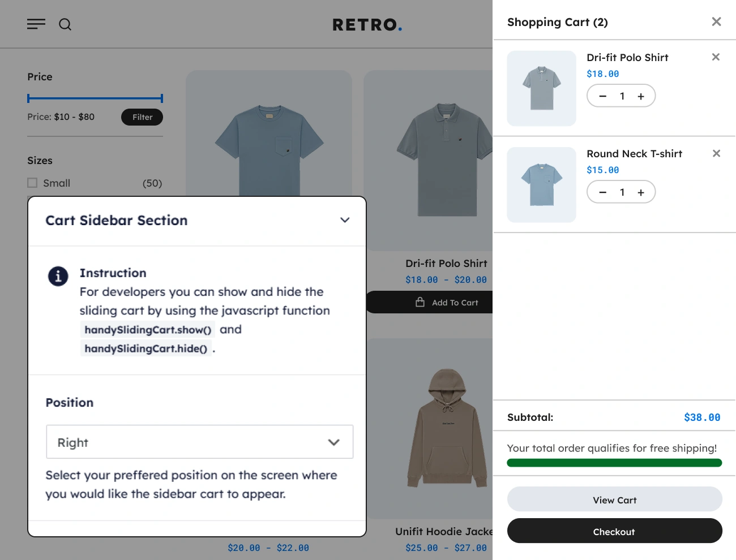
Task: Click the Round Neck T-shirt quantity value
Action: 622,192
